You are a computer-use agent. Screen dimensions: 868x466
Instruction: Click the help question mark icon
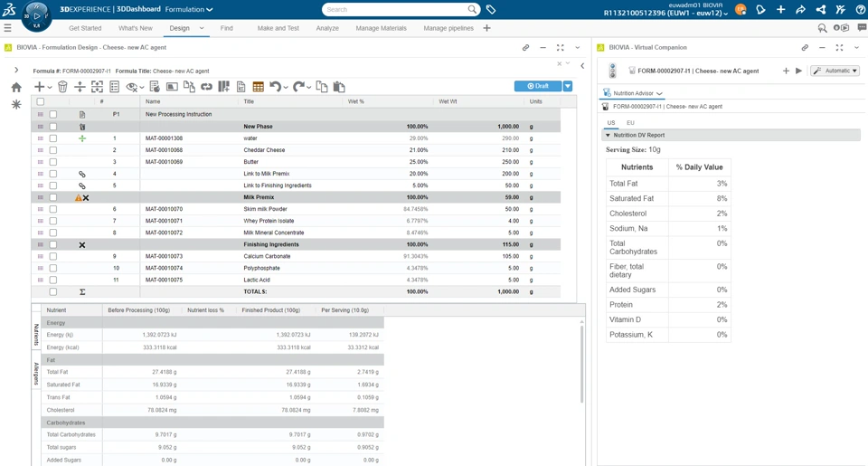coord(860,9)
